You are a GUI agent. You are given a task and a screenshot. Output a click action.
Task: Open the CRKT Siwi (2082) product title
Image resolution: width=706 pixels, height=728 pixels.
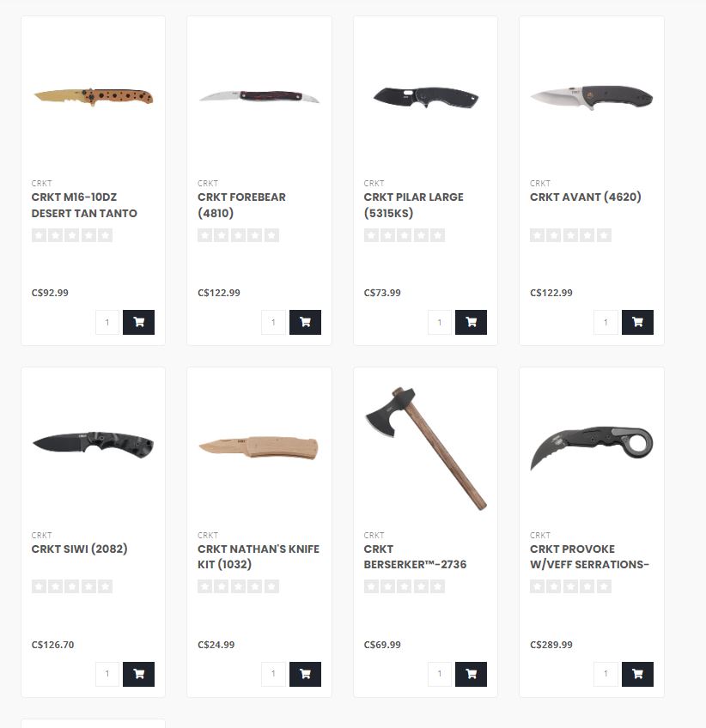click(79, 549)
